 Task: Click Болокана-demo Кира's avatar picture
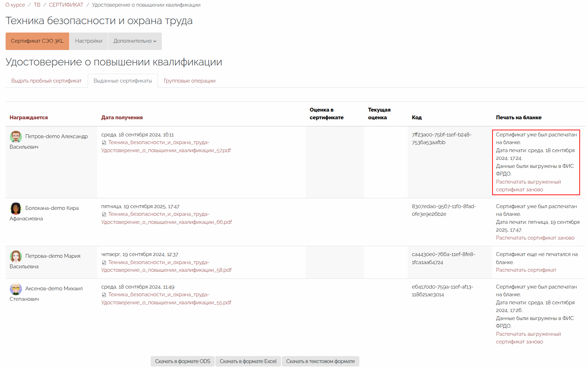click(16, 208)
